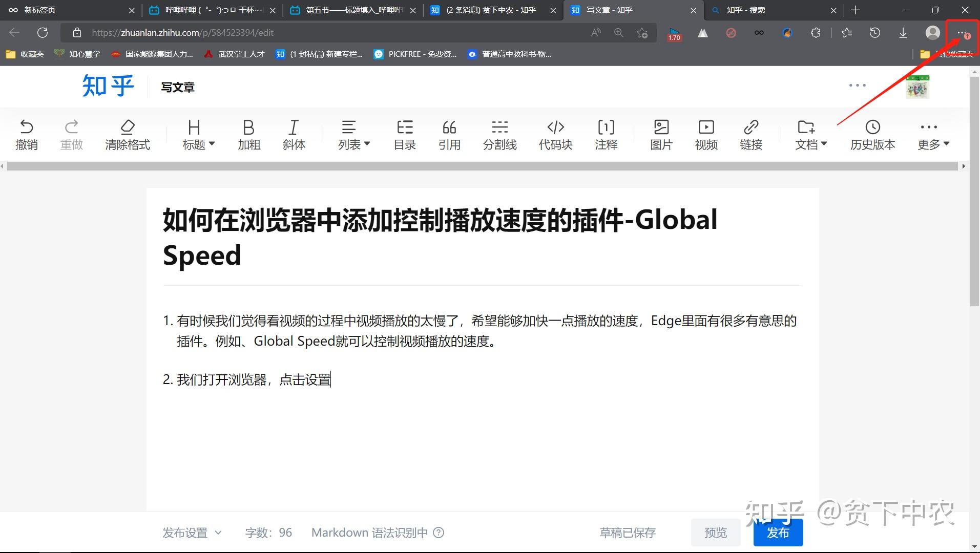This screenshot has width=980, height=553.
Task: Insert an image (图片)
Action: 661,135
